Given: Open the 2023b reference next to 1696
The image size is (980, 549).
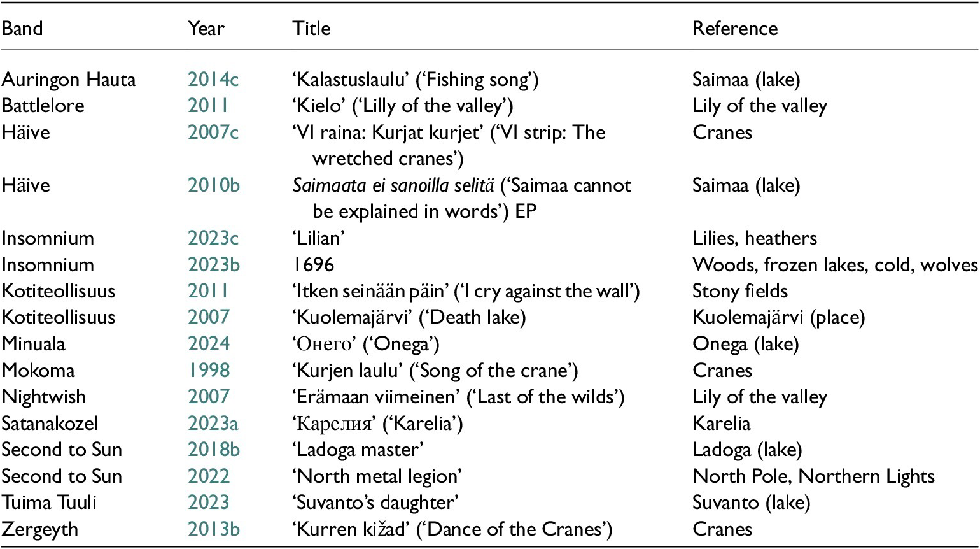Looking at the screenshot, I should pos(214,264).
